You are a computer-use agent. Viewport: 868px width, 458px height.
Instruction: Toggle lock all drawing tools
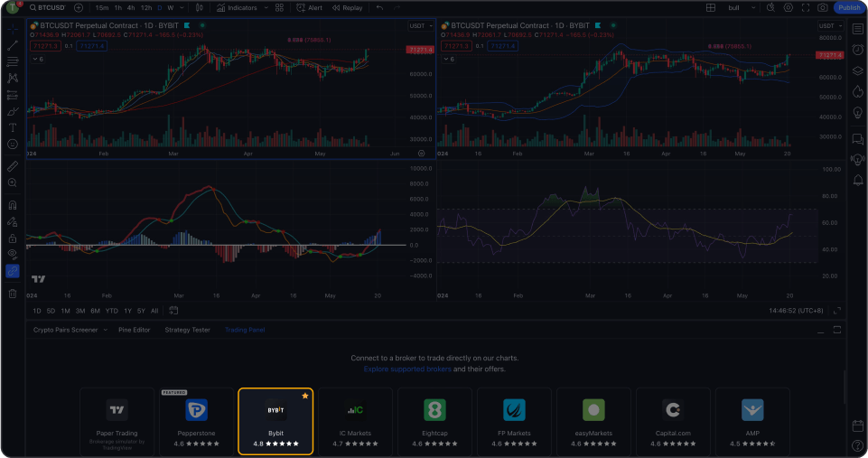13,238
